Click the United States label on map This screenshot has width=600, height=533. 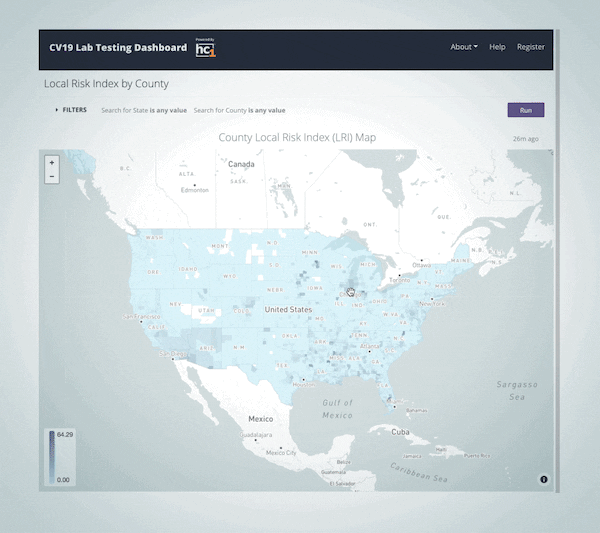tap(288, 310)
